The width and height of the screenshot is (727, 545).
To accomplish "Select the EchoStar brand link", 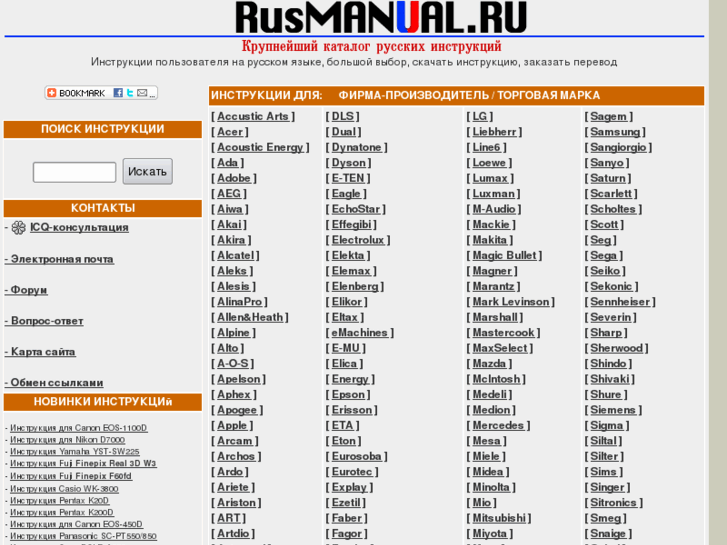I will pos(355,209).
